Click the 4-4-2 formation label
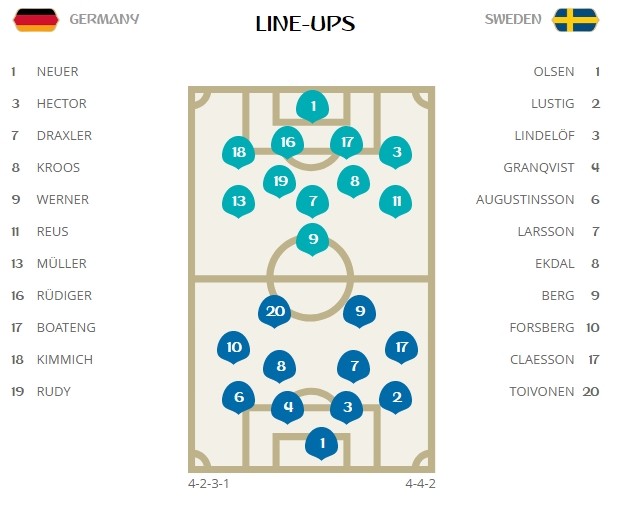633x506 pixels. click(x=420, y=483)
